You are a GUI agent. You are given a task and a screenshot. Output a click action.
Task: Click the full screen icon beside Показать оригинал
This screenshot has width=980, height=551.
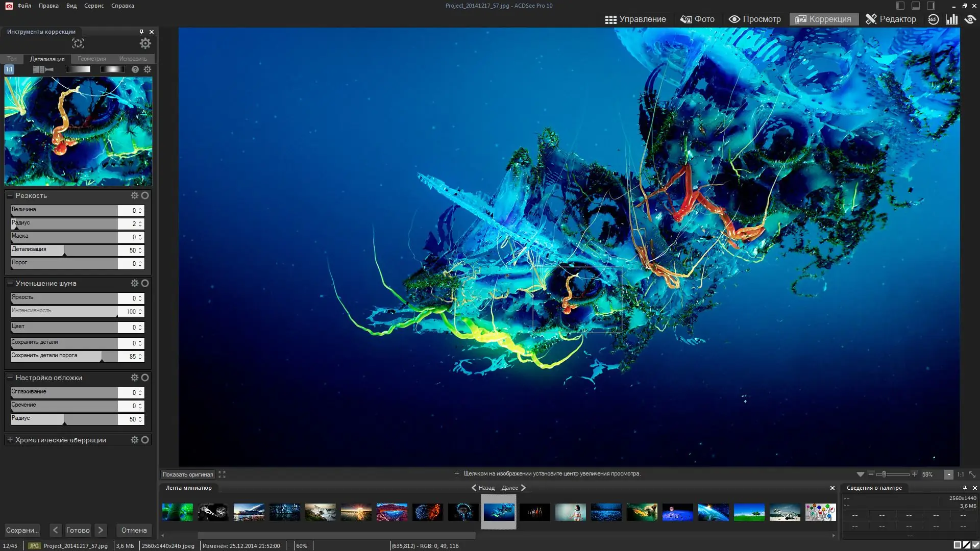click(222, 474)
